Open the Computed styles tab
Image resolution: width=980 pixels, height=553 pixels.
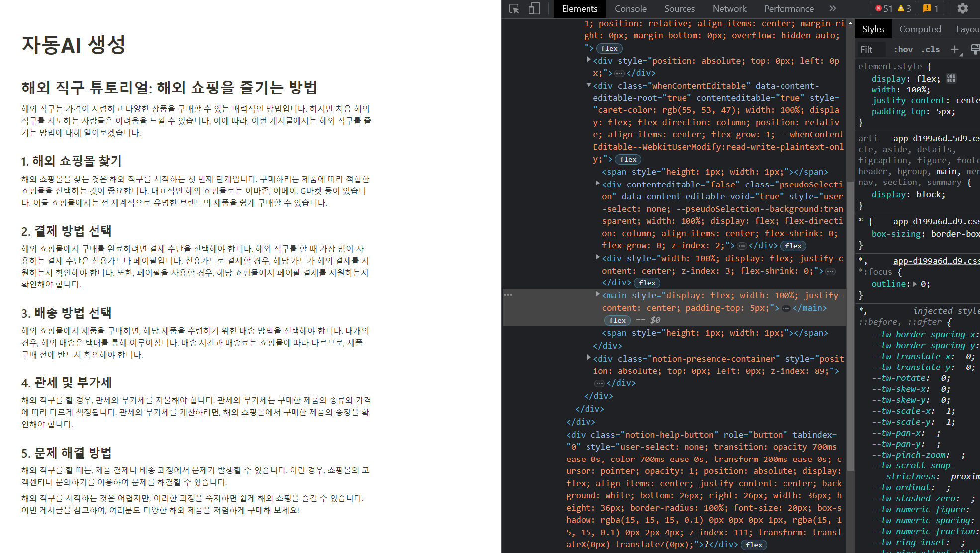point(920,29)
